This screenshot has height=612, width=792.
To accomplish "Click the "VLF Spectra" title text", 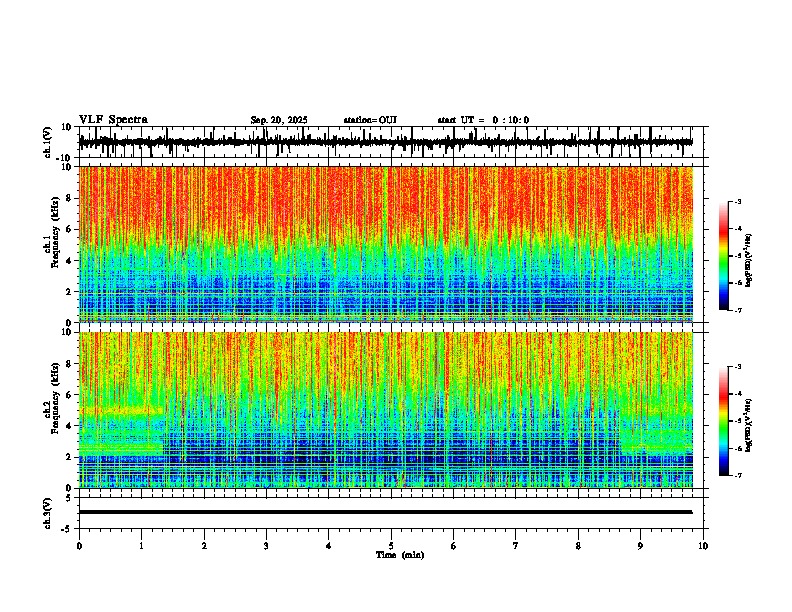I will [113, 120].
